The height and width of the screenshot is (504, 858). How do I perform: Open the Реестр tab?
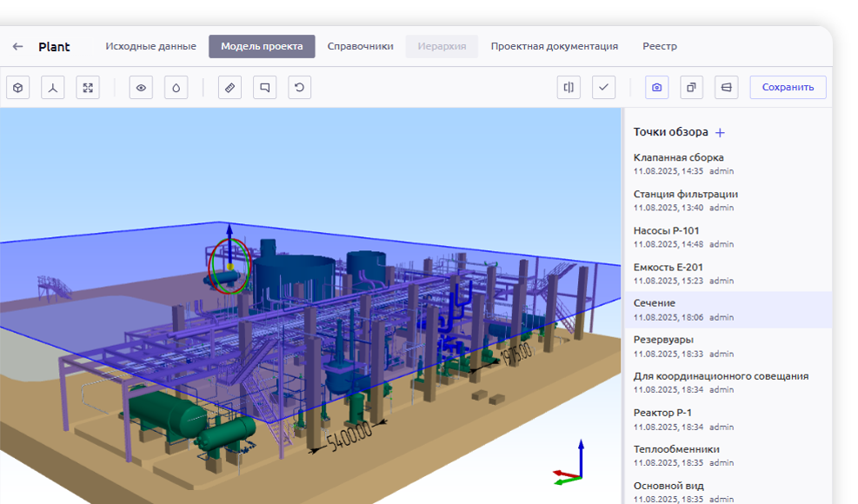click(660, 47)
